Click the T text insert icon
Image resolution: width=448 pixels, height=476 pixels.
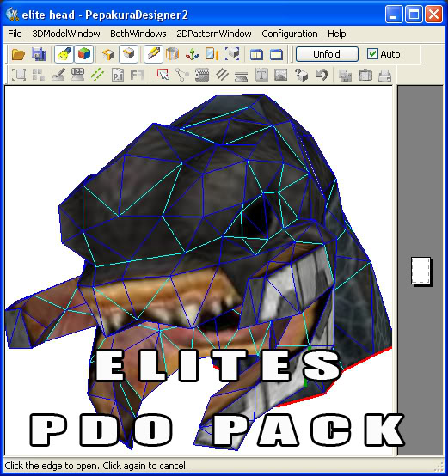tap(261, 75)
